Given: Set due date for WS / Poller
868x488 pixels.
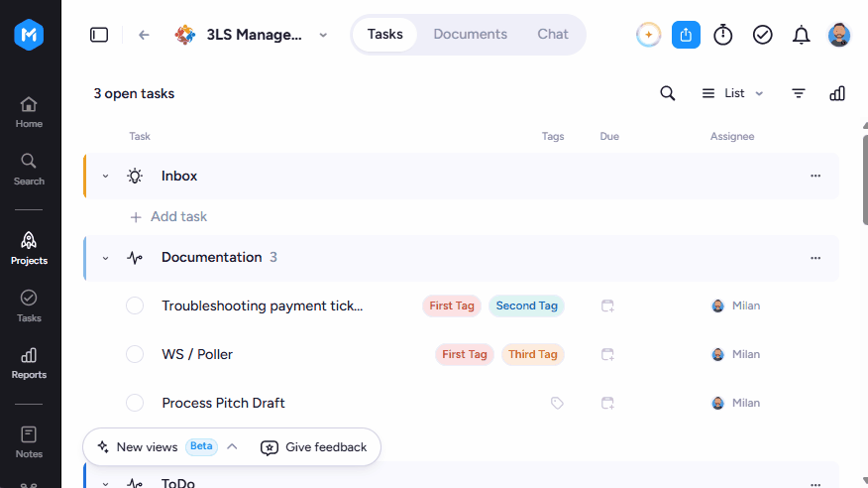Looking at the screenshot, I should pos(607,354).
